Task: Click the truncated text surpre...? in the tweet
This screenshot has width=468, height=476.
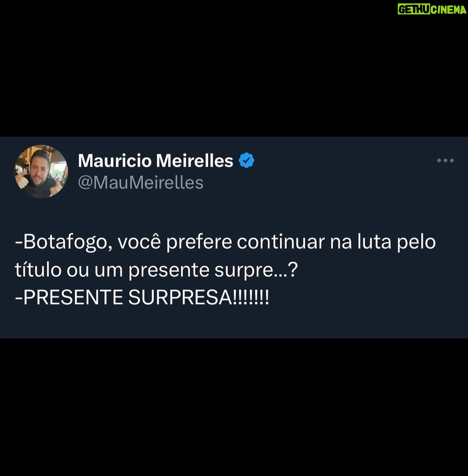Action: click(256, 271)
